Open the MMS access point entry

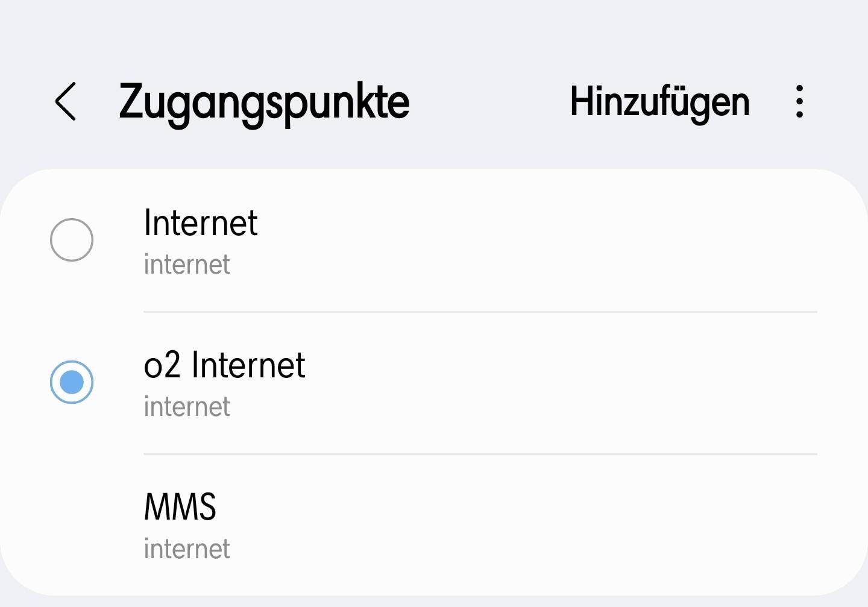pos(180,507)
